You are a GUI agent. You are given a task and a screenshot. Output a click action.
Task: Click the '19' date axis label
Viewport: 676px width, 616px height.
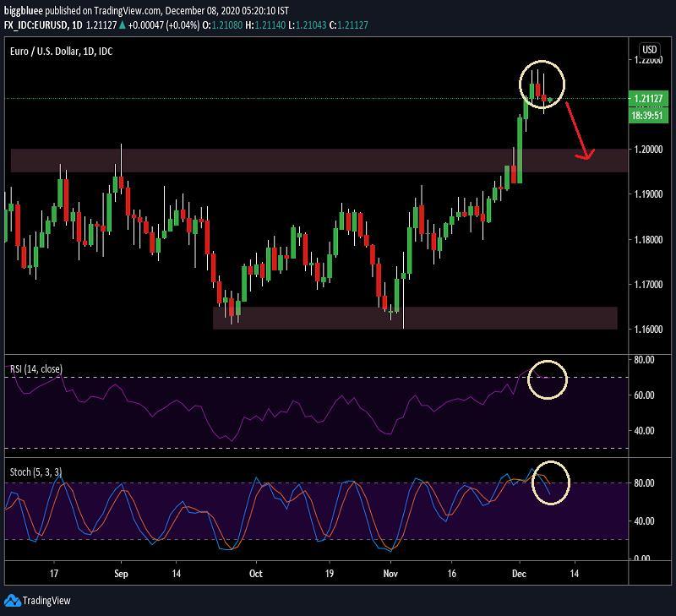click(x=330, y=573)
